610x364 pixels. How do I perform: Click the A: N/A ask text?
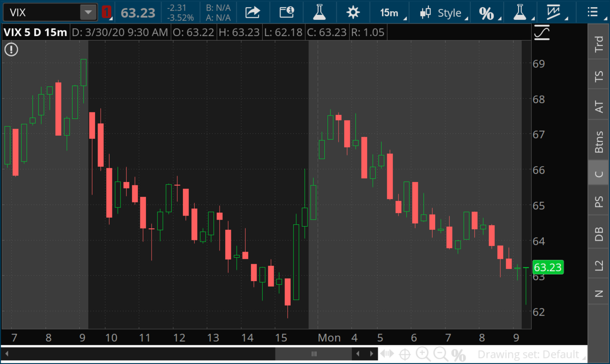click(218, 18)
